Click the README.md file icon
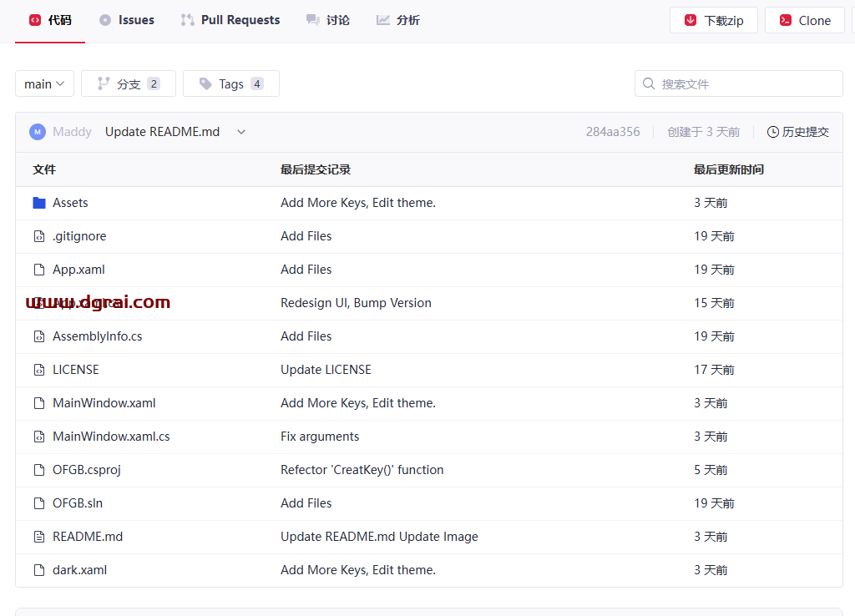 (39, 537)
